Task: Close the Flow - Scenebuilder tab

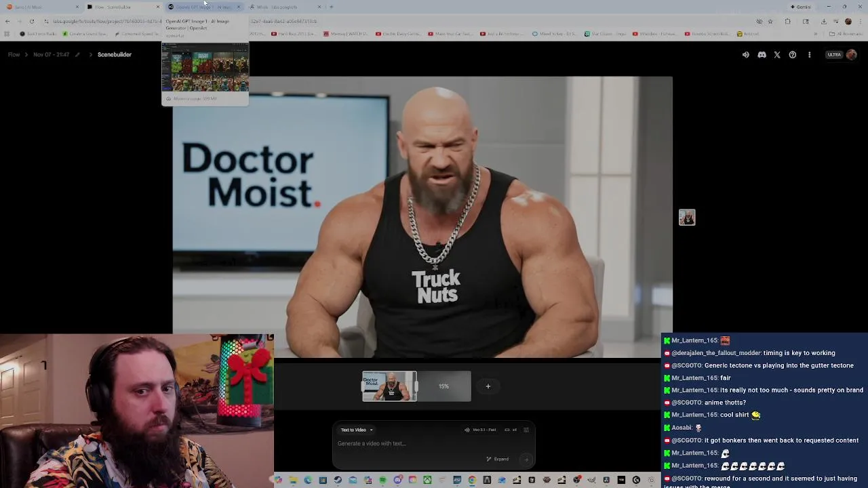Action: (157, 7)
